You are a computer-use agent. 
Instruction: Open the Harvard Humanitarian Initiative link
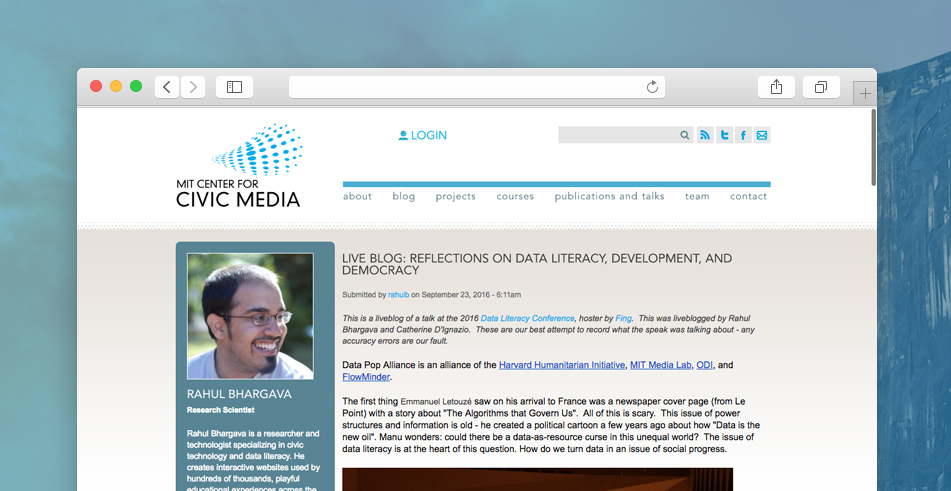562,365
